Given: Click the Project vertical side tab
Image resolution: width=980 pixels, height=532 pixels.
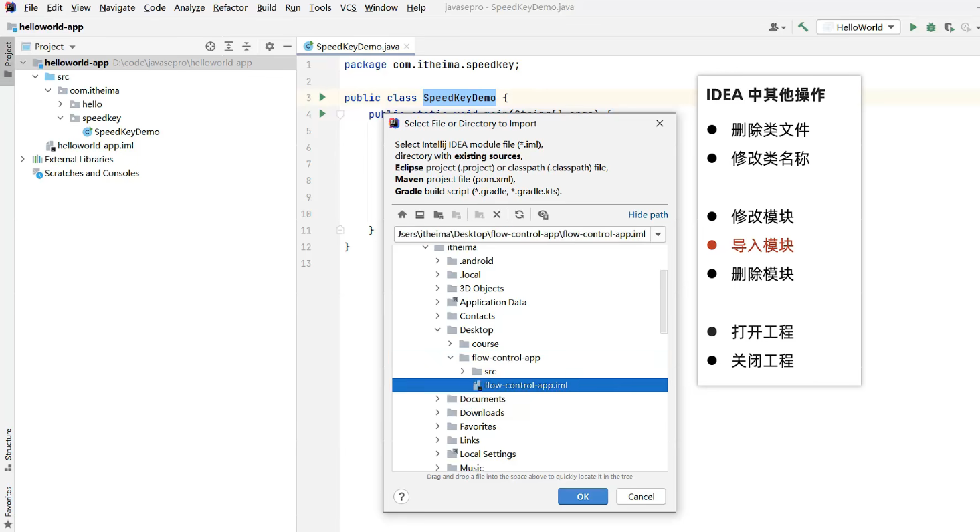Looking at the screenshot, I should [x=8, y=59].
